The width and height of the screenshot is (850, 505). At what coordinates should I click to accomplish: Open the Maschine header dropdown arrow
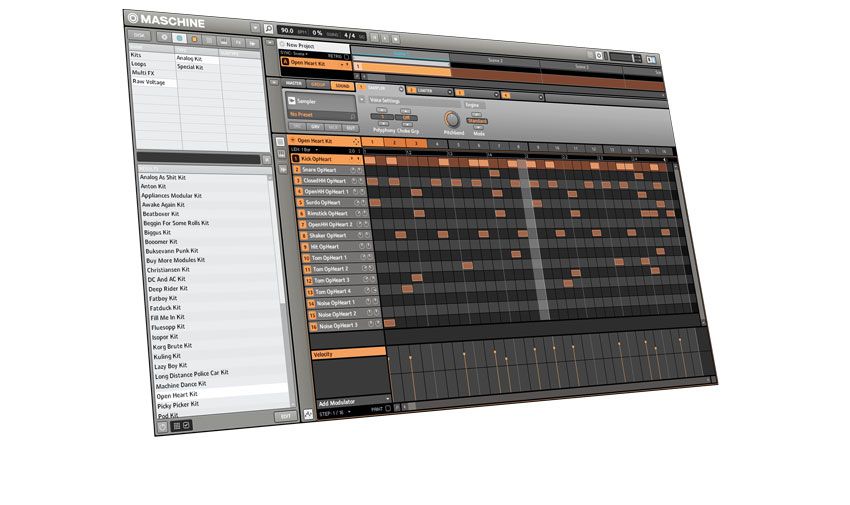pos(255,27)
